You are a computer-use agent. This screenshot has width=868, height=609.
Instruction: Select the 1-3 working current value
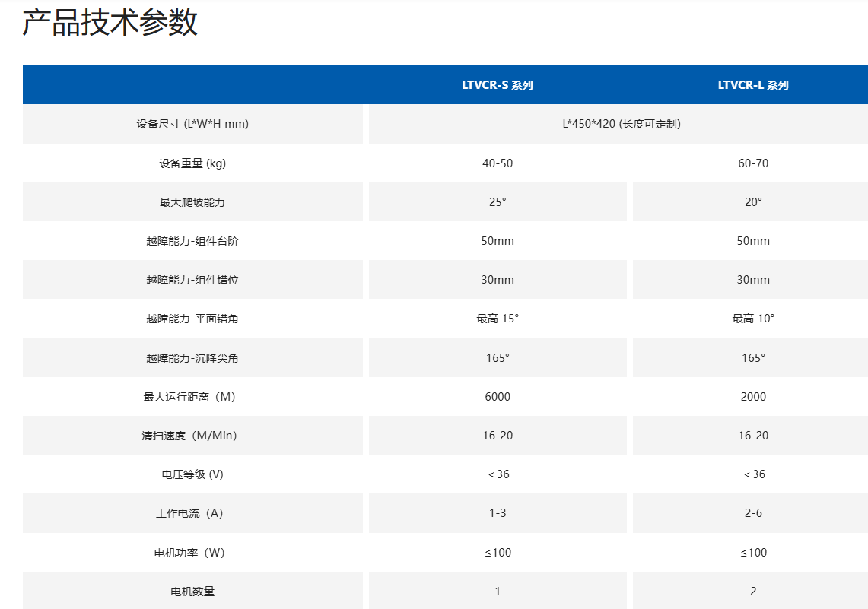498,513
